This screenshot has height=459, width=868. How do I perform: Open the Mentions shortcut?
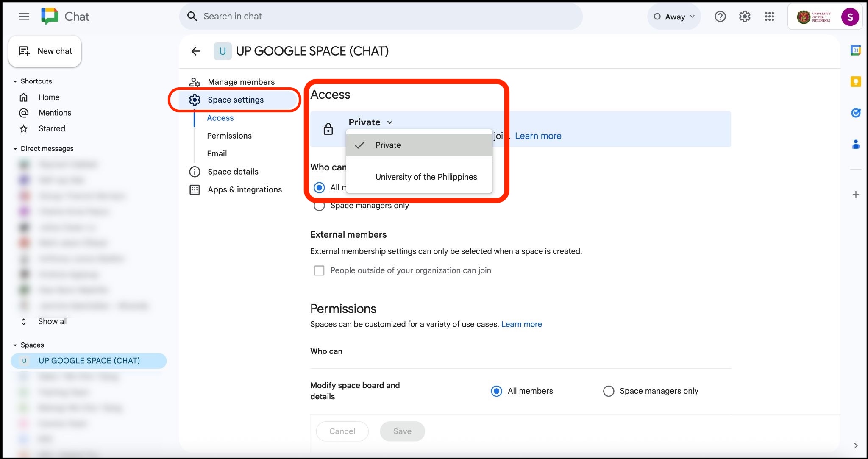click(x=55, y=113)
